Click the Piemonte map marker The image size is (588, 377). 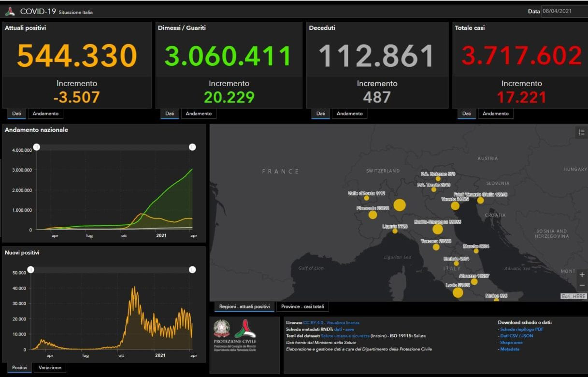point(373,215)
